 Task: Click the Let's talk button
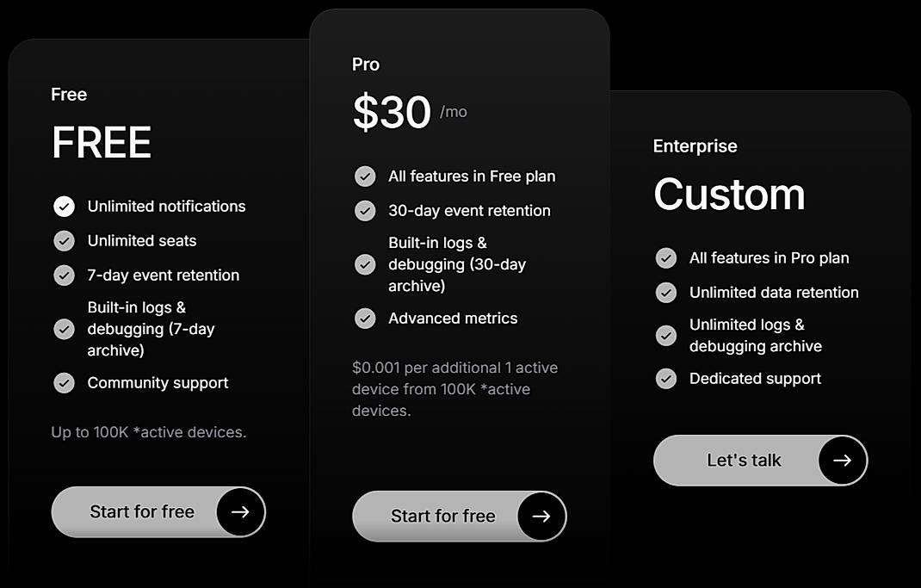click(760, 460)
